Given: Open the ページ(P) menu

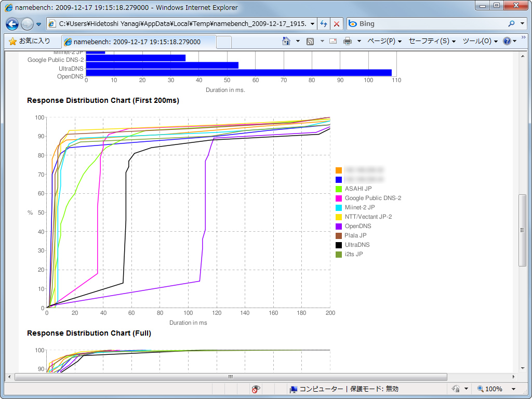Looking at the screenshot, I should tap(384, 41).
